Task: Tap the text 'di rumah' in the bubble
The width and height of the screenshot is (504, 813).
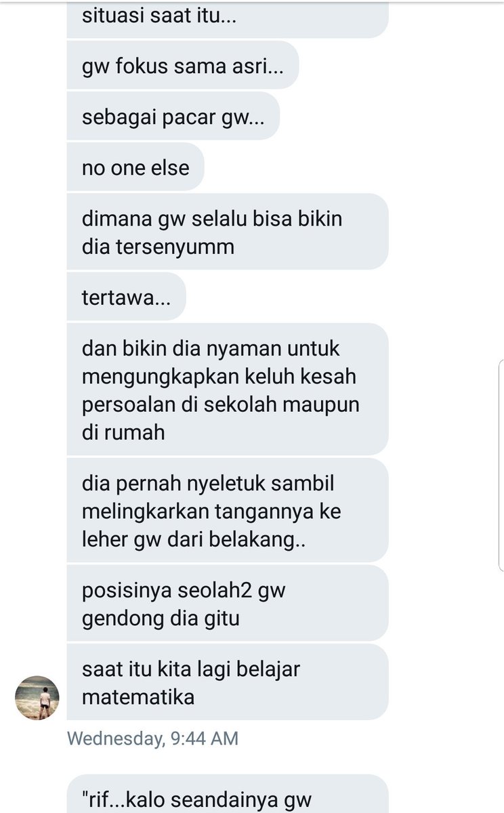Action: point(123,432)
